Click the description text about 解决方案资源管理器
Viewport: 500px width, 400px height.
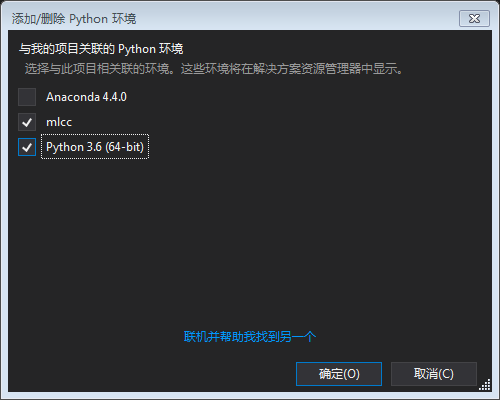214,69
